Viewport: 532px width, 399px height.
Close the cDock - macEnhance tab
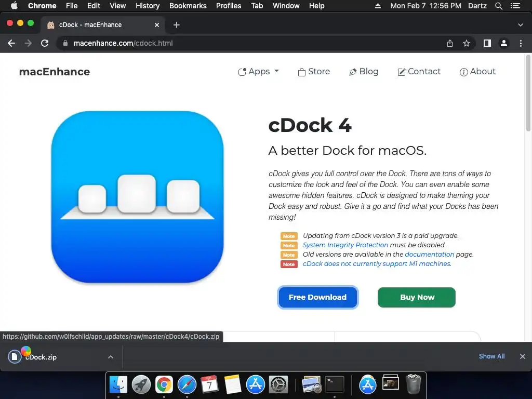pos(157,25)
